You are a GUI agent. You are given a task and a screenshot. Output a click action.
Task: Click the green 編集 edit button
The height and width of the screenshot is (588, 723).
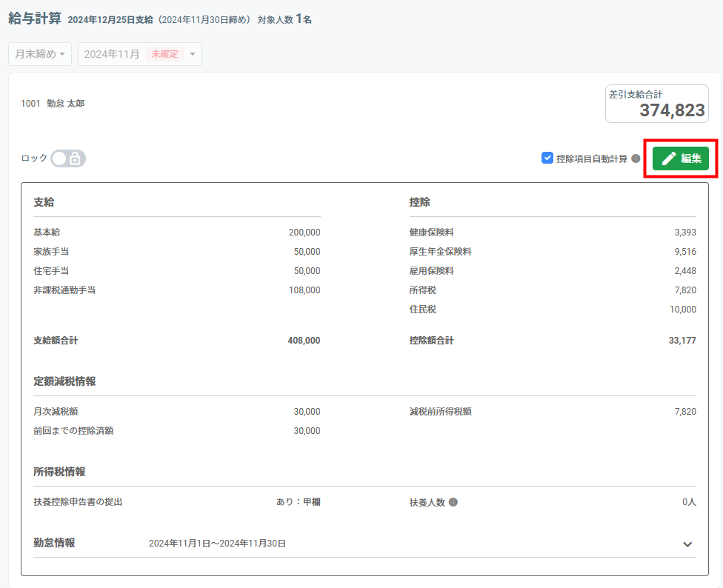click(x=680, y=158)
